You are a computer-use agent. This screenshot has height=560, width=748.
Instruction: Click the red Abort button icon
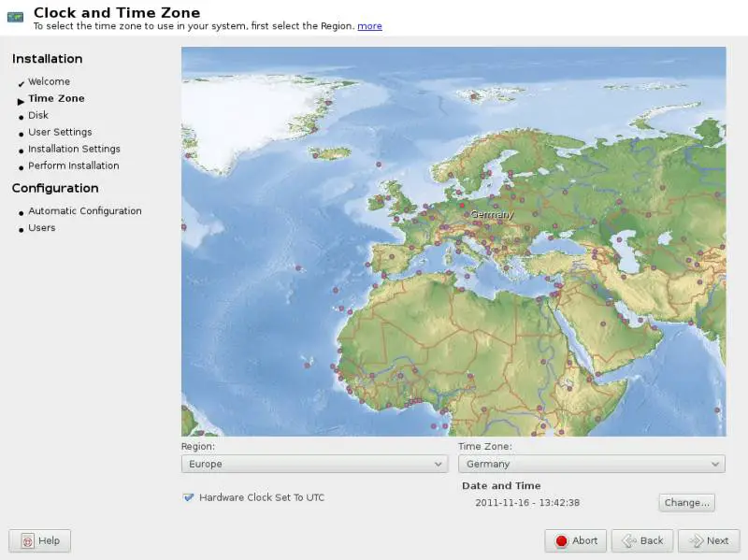coord(562,541)
